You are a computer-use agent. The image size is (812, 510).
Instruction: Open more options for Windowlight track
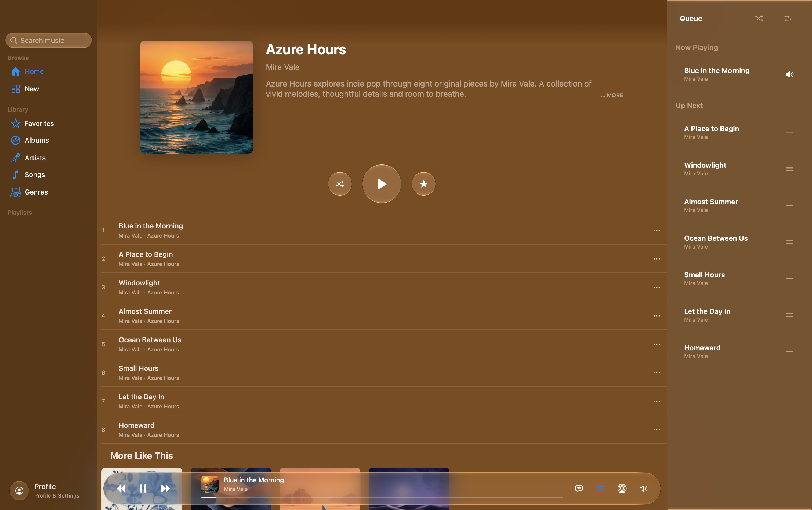coord(657,288)
